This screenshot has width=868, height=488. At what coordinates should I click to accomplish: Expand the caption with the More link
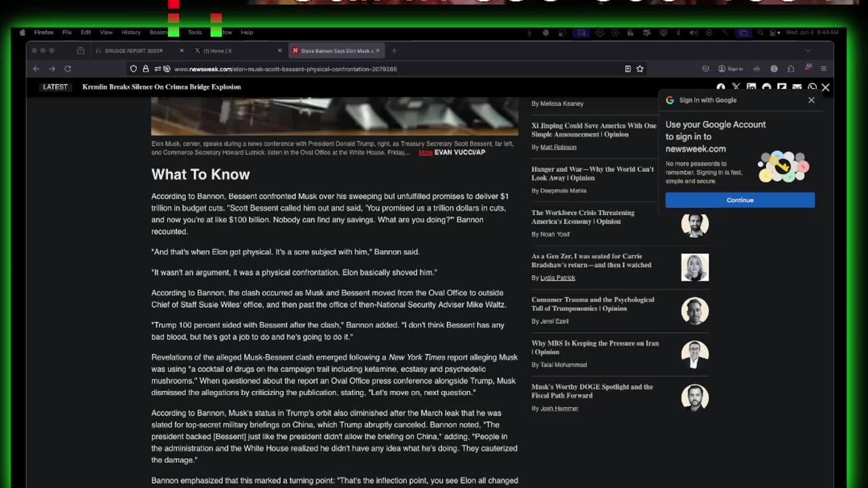(x=425, y=152)
